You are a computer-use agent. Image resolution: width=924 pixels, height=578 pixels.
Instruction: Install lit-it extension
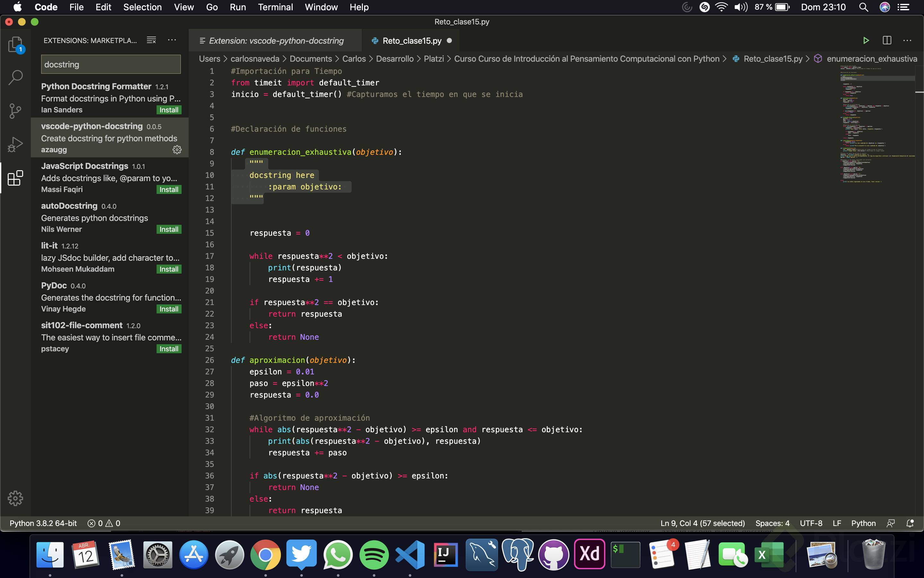(x=169, y=269)
